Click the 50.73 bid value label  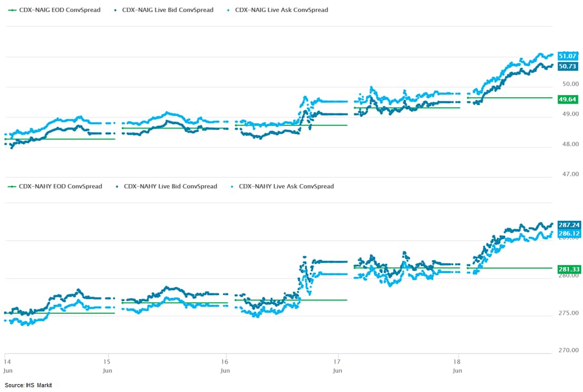568,66
